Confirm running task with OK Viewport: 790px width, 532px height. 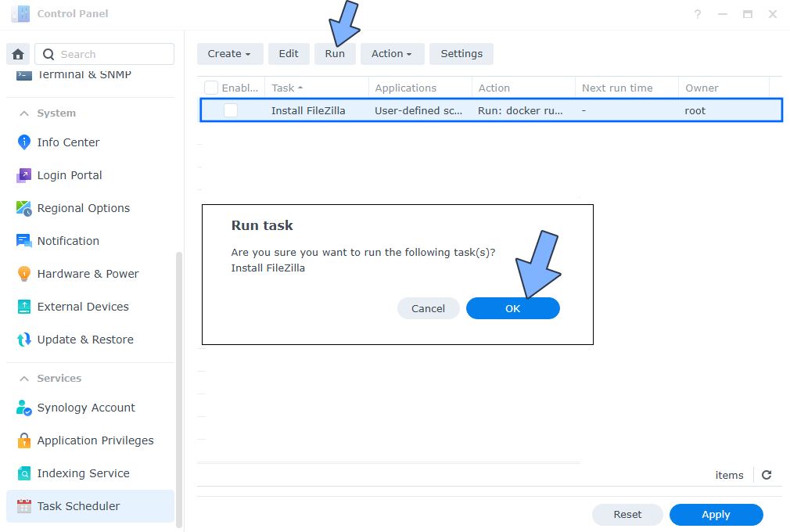pos(513,308)
